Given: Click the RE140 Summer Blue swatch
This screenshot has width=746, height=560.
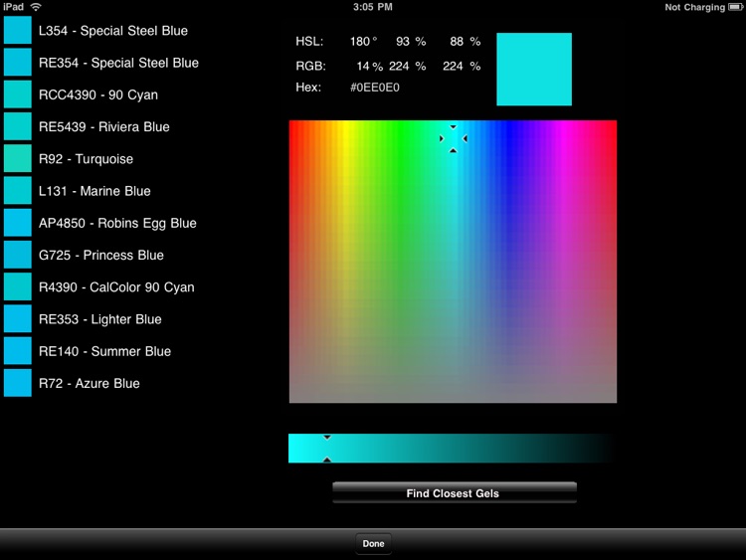Looking at the screenshot, I should 18,351.
